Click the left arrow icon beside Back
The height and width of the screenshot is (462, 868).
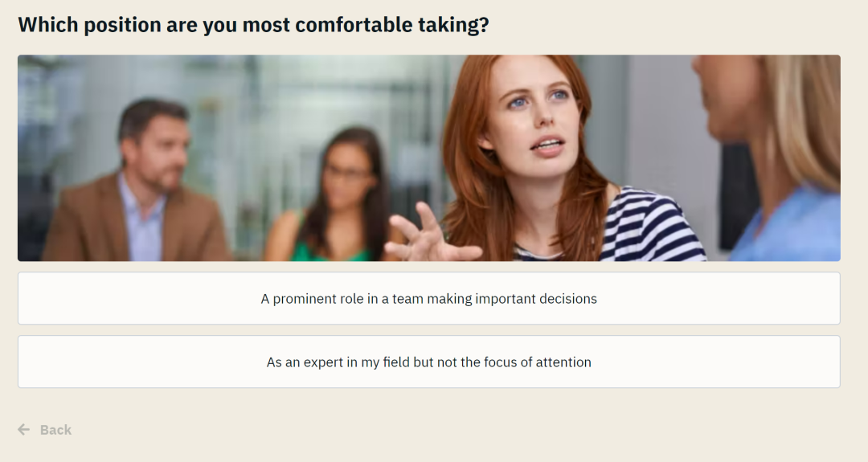point(24,430)
